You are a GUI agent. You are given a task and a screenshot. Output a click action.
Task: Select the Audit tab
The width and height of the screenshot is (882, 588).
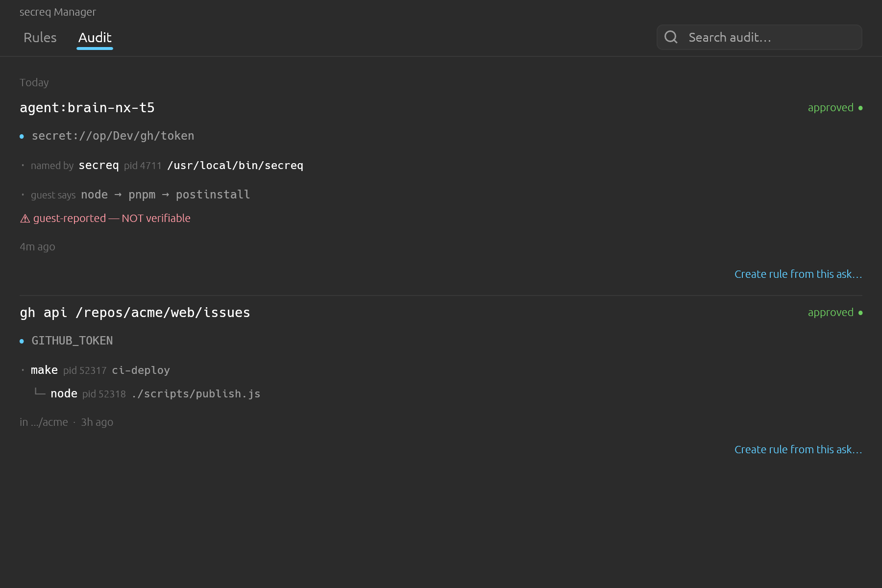click(x=95, y=38)
